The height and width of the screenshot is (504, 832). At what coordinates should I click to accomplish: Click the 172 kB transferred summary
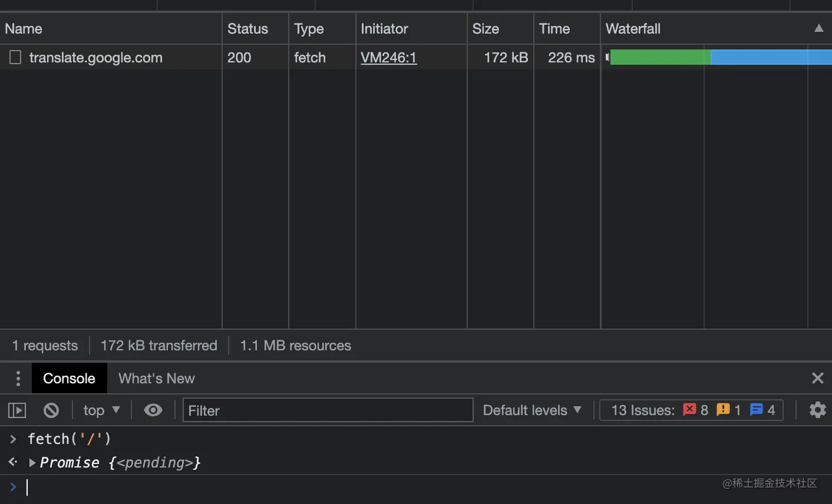[159, 346]
